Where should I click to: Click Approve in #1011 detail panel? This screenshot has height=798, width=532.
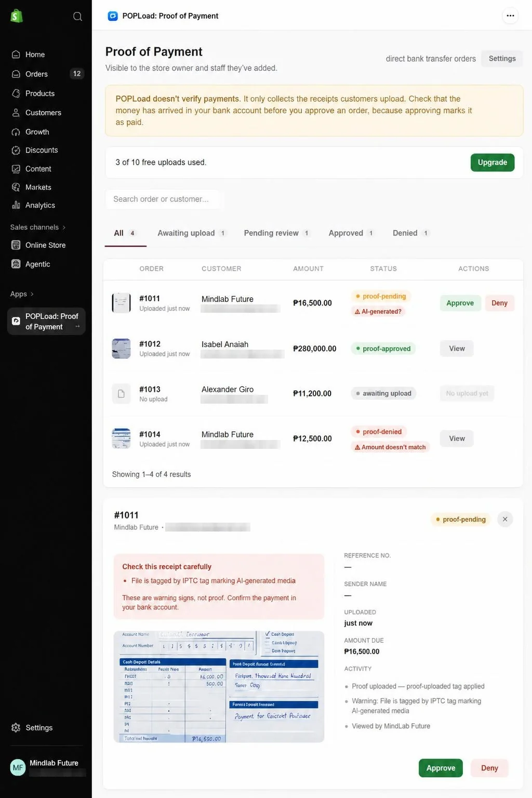pyautogui.click(x=441, y=768)
